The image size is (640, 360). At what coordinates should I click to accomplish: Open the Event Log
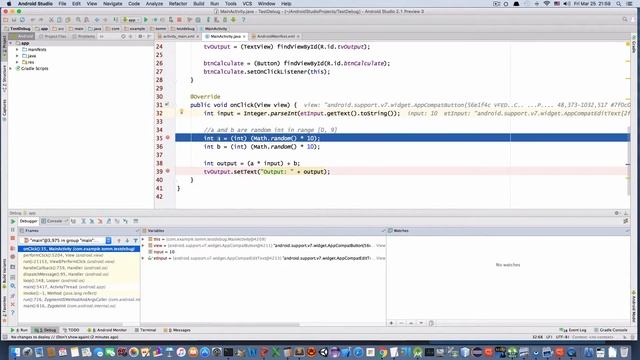pyautogui.click(x=573, y=330)
